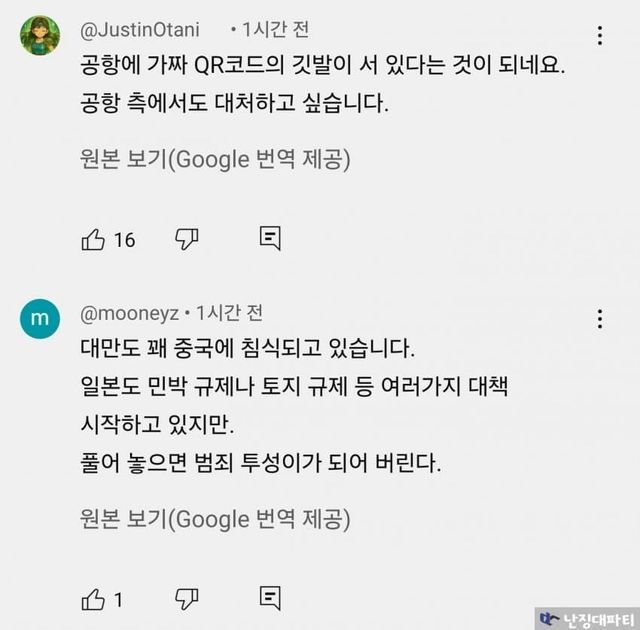Dislike the @mooneyz comment

187,599
